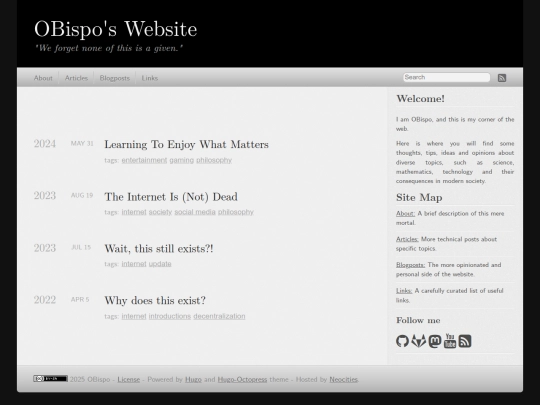Select the society tag
Image resolution: width=540 pixels, height=405 pixels.
coord(160,212)
